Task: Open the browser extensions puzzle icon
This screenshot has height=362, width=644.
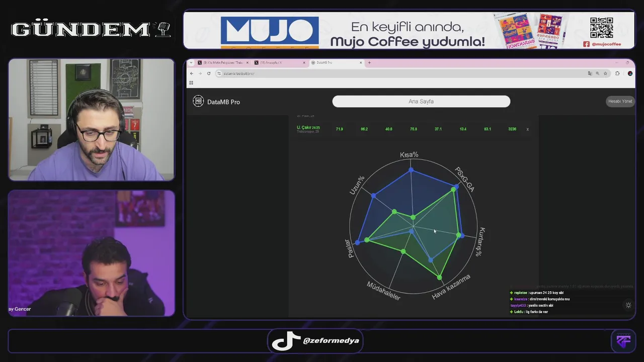Action: coord(617,73)
